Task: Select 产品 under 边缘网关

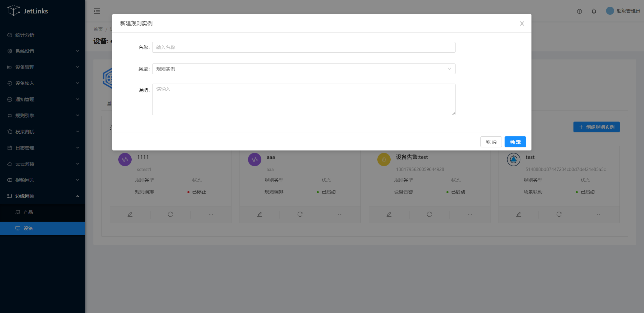Action: coord(28,212)
